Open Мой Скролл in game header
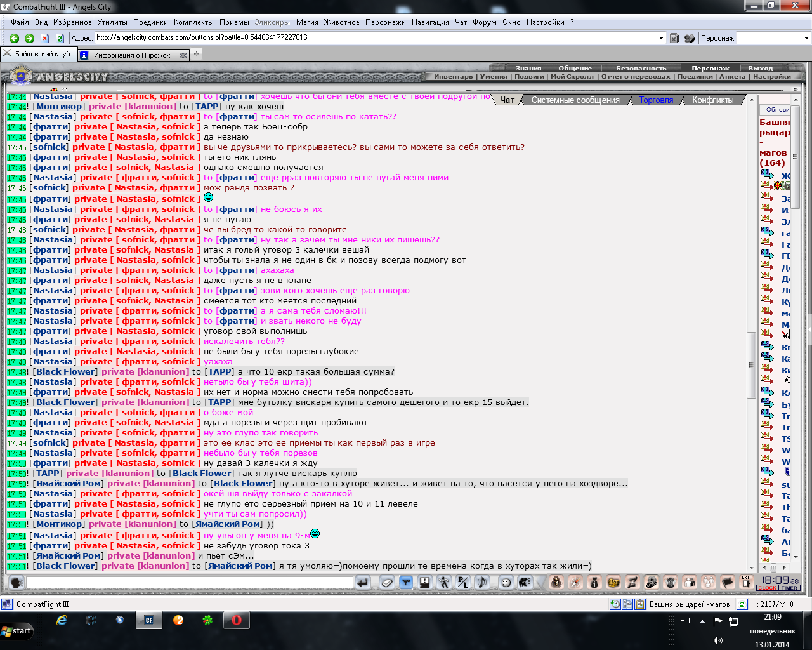This screenshot has height=650, width=812. (572, 77)
